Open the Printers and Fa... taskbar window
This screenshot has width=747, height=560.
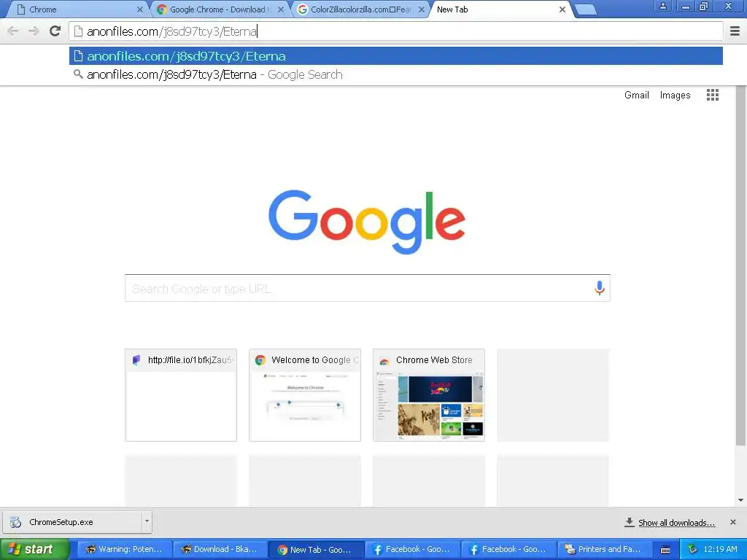click(x=605, y=550)
